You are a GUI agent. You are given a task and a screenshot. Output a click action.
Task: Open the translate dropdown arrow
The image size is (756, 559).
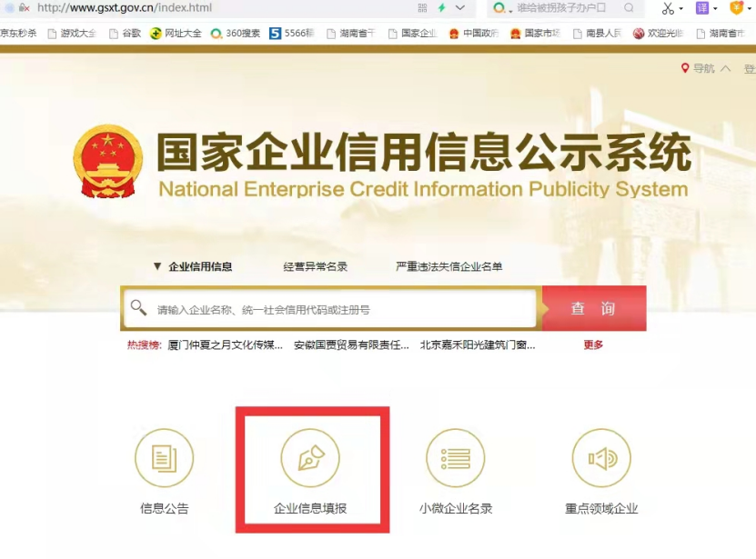click(x=715, y=8)
